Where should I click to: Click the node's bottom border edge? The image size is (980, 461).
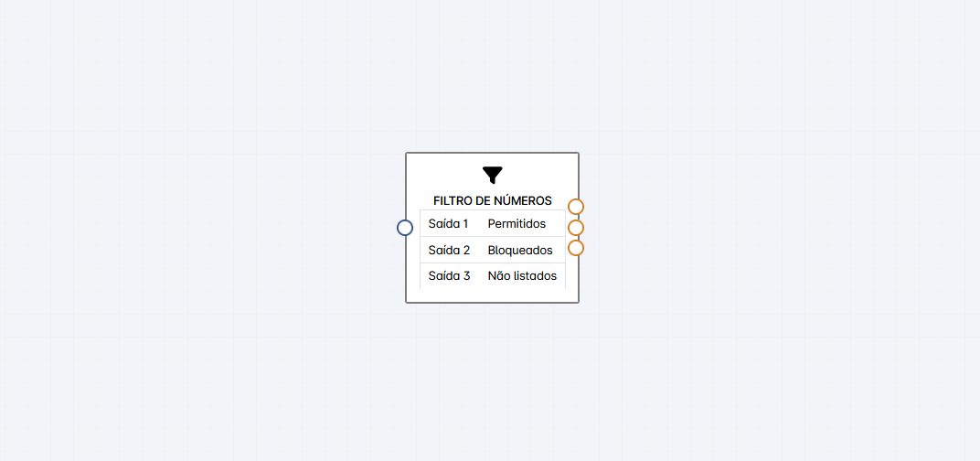coord(493,303)
